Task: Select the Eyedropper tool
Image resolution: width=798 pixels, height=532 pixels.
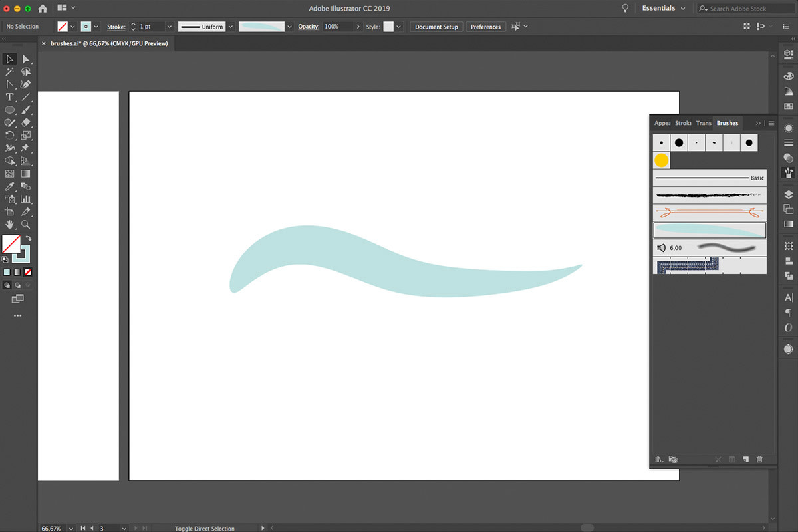Action: click(x=9, y=186)
